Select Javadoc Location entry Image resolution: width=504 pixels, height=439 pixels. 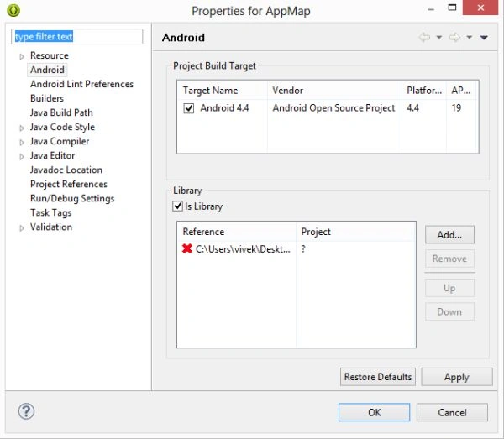click(x=66, y=170)
